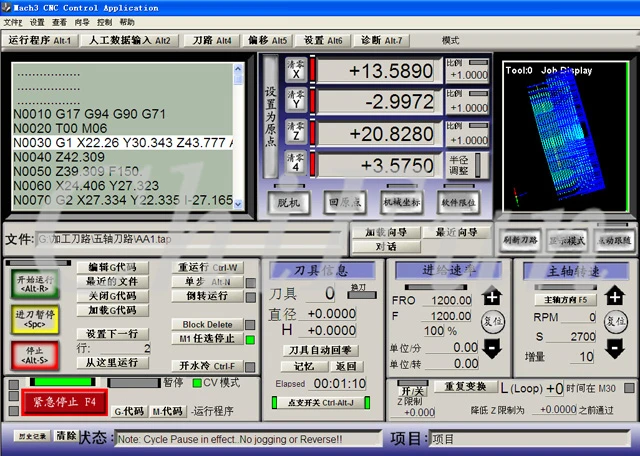Viewport: 640px width, 456px height.
Task: Toggle the green M1 任选停止 indicator
Action: click(x=250, y=339)
